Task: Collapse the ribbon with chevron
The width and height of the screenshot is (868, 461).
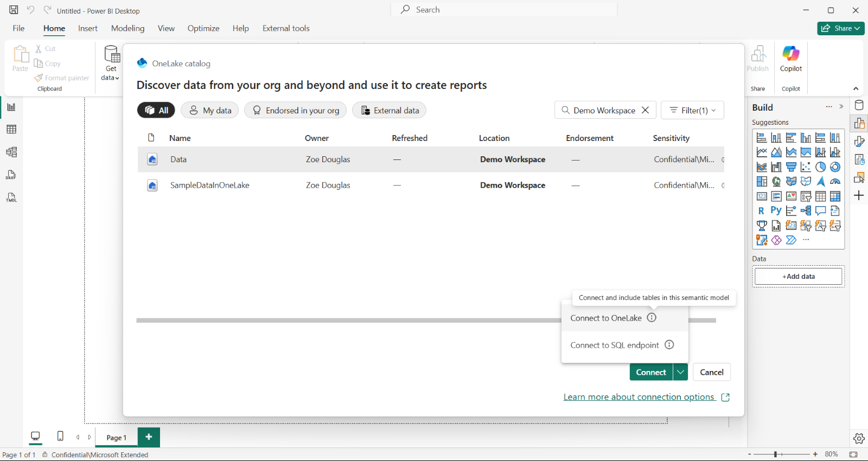Action: 856,88
